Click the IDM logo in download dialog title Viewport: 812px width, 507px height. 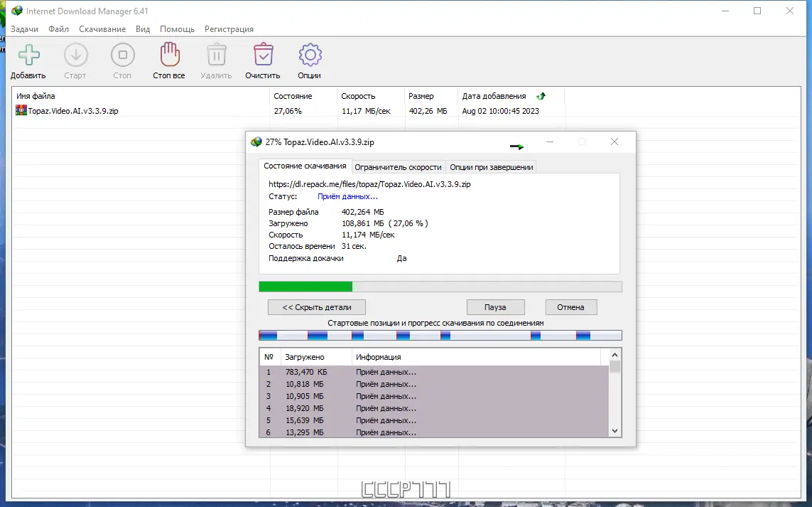click(256, 142)
